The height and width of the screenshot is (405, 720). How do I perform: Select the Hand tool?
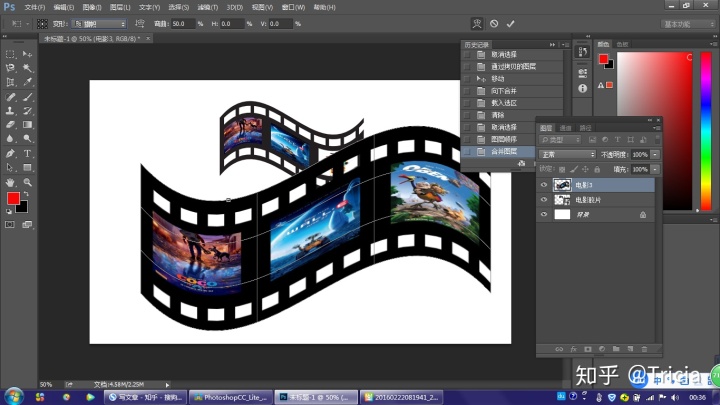pyautogui.click(x=10, y=182)
